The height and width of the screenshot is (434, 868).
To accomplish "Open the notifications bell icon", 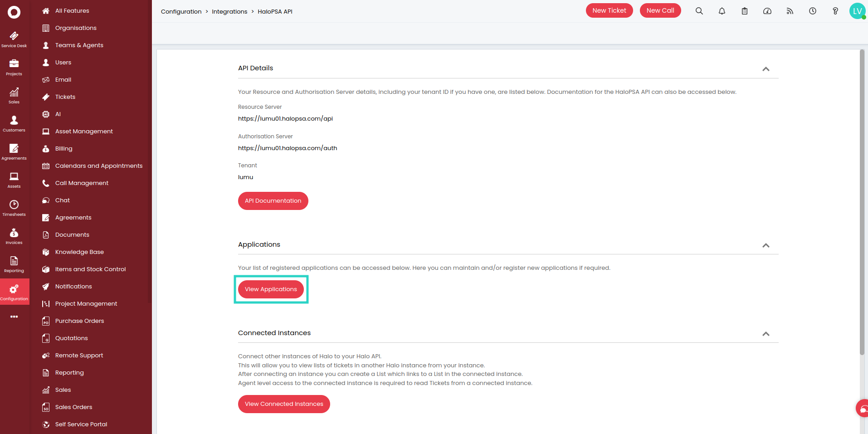I will tap(722, 11).
